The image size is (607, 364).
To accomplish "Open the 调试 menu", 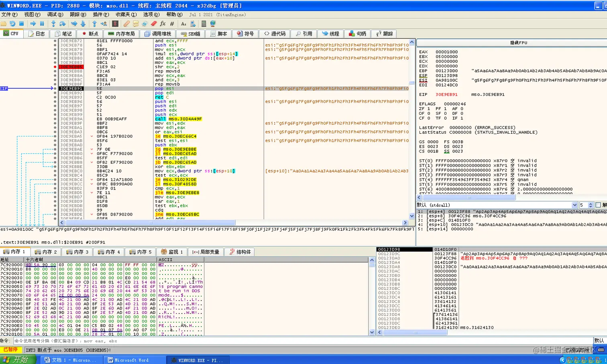I will (x=55, y=14).
